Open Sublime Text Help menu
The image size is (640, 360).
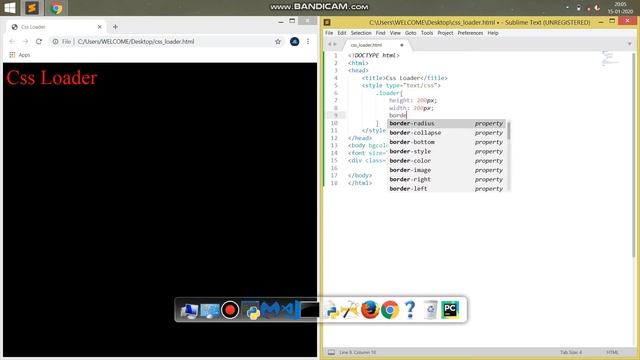493,33
